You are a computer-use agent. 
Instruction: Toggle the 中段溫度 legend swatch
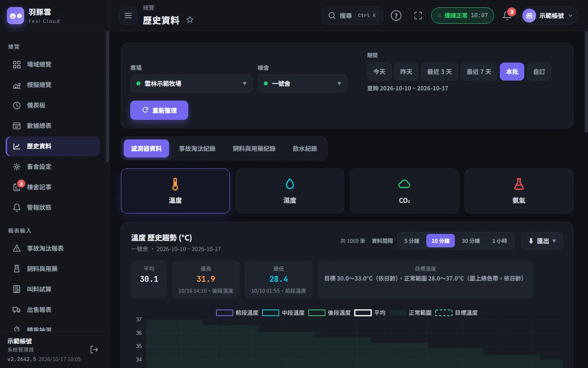(271, 313)
